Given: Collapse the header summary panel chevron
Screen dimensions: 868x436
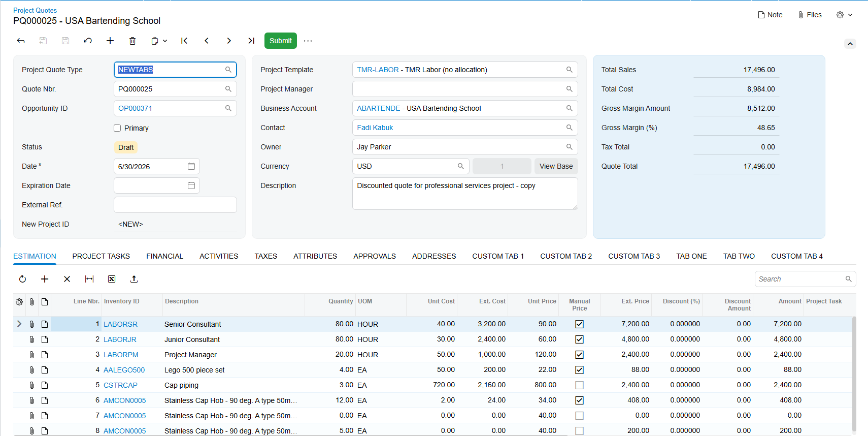Looking at the screenshot, I should (x=850, y=44).
